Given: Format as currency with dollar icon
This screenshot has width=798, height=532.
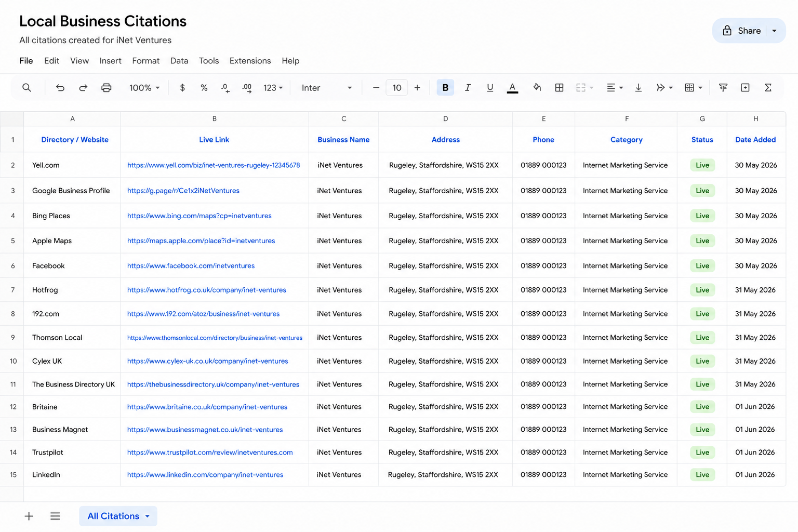Looking at the screenshot, I should (x=182, y=88).
